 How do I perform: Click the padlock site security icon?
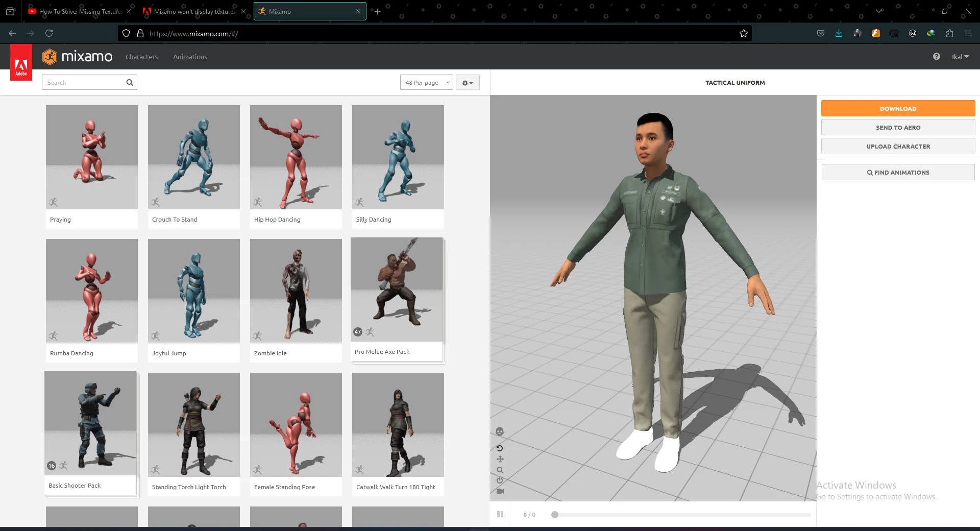point(140,33)
